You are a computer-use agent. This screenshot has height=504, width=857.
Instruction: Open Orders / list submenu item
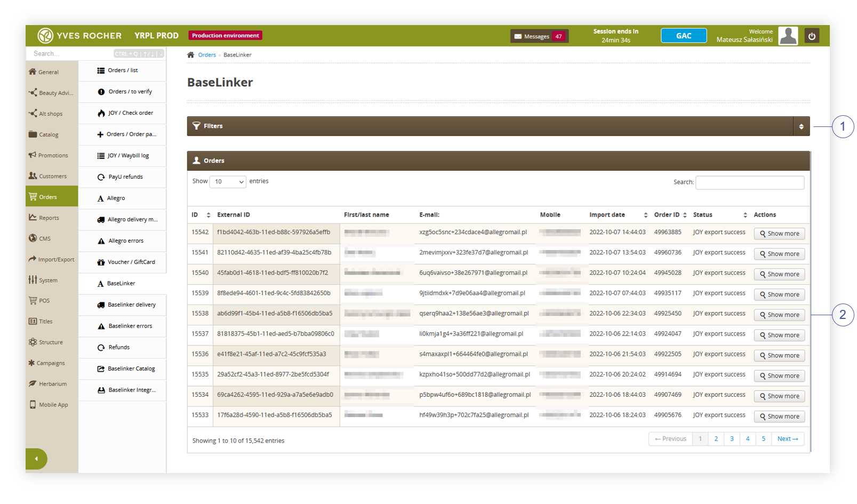click(x=122, y=70)
